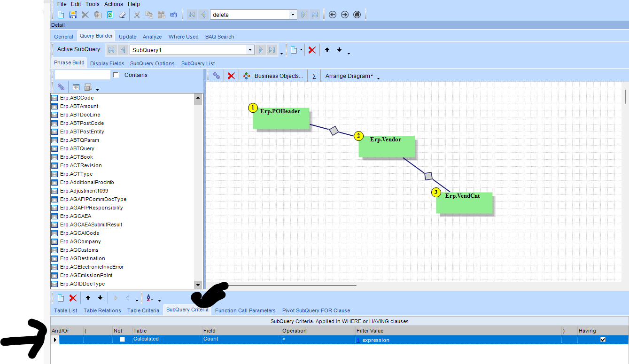Open the Function Call Parameters tab

pos(245,310)
